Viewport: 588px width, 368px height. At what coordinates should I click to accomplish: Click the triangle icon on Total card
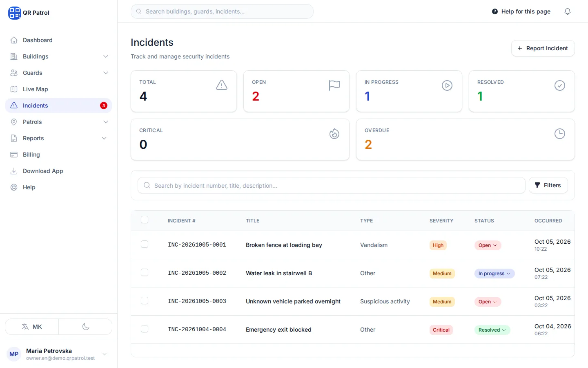coord(222,85)
